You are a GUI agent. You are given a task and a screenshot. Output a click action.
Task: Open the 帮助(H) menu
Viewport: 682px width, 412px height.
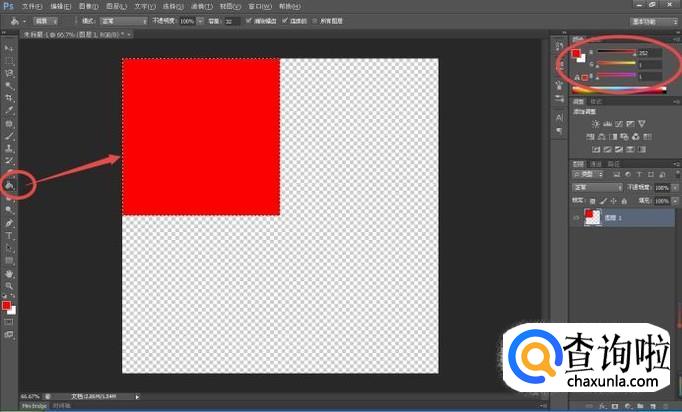pos(291,6)
